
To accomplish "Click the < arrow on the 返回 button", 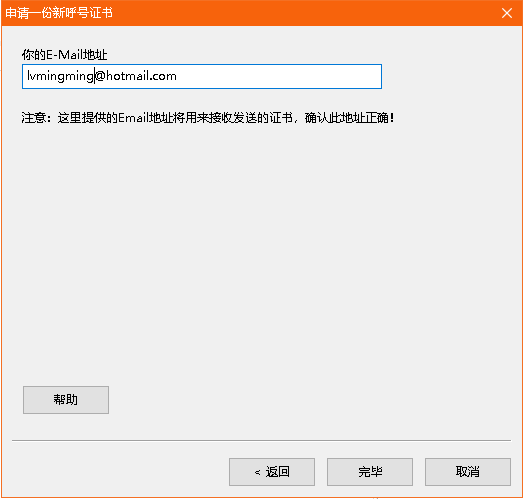I will (257, 472).
